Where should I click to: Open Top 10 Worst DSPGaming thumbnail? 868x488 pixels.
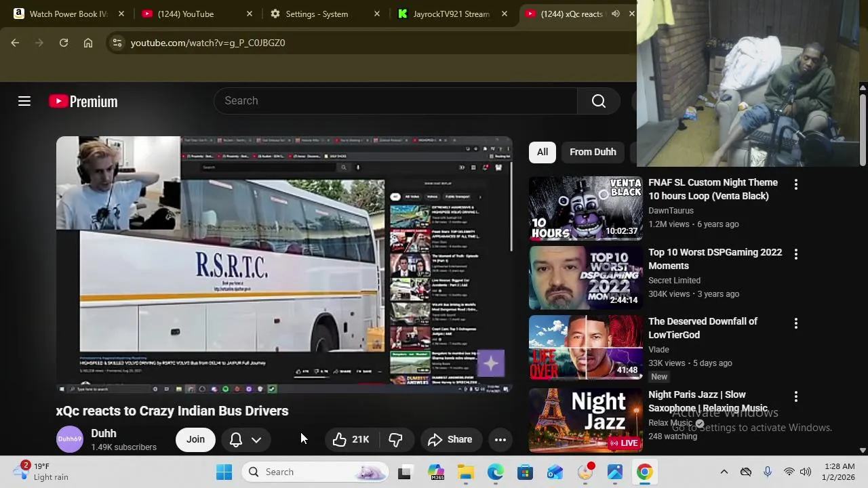[x=585, y=278]
